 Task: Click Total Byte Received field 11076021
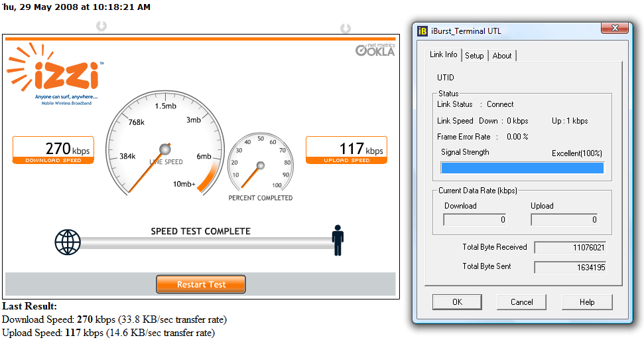point(570,248)
